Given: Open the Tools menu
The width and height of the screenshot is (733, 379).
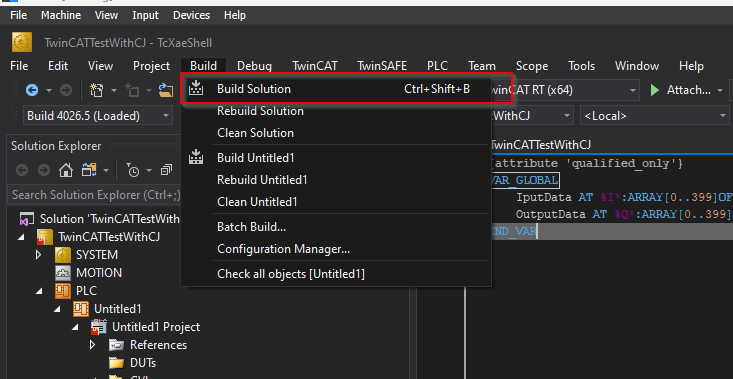Looking at the screenshot, I should click(x=582, y=66).
